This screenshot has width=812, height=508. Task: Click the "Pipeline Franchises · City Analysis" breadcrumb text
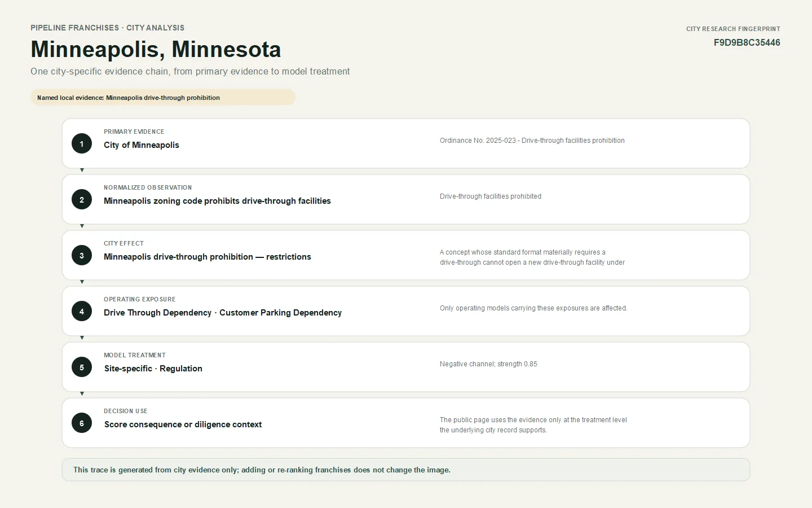pyautogui.click(x=108, y=28)
